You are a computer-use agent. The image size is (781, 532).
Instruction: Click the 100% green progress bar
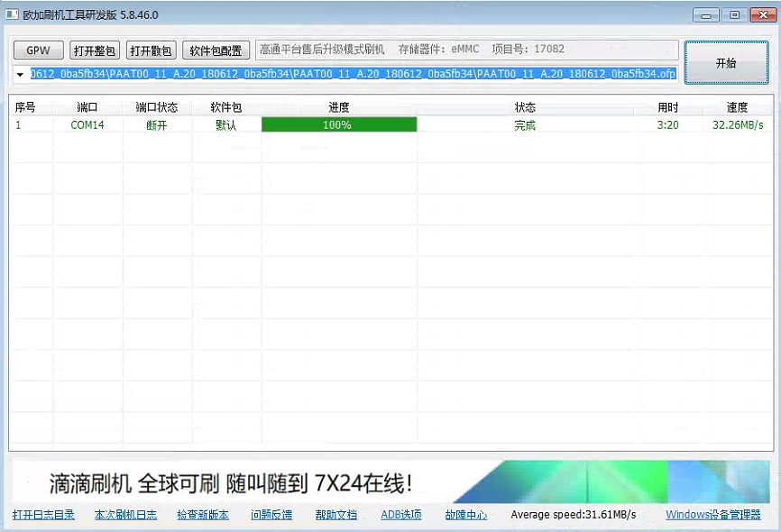(339, 124)
